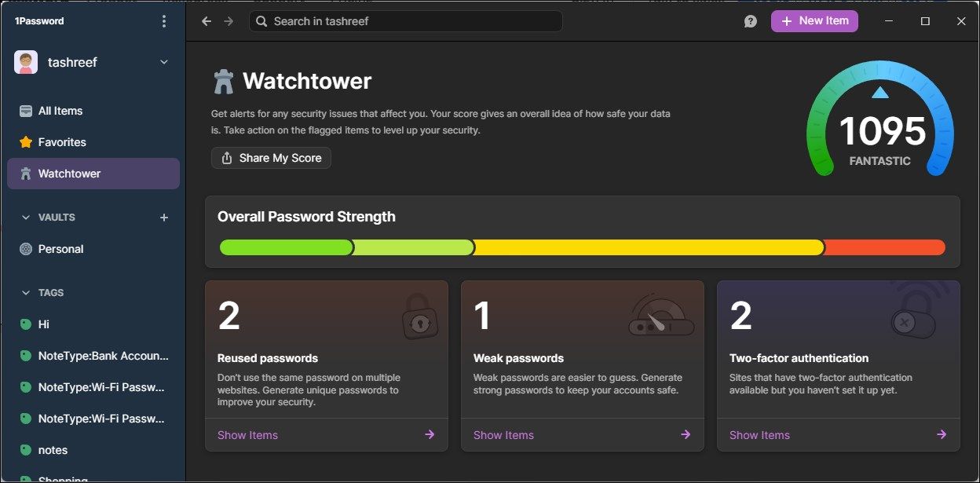
Task: Click the Share My Score button
Action: [x=270, y=157]
